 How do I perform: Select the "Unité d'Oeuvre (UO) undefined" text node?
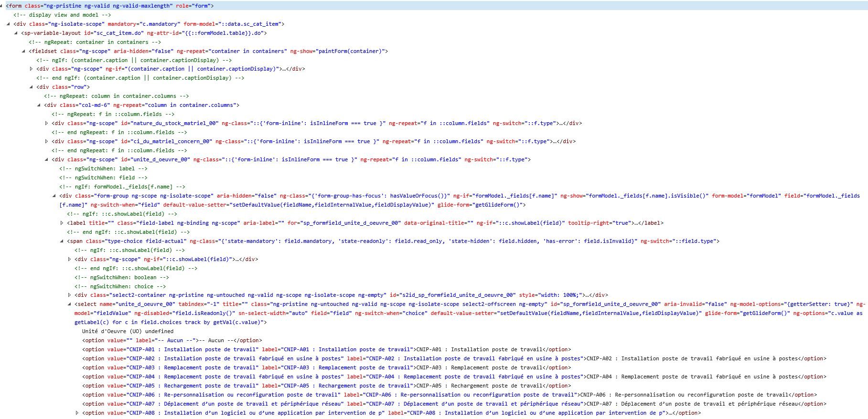[128, 331]
